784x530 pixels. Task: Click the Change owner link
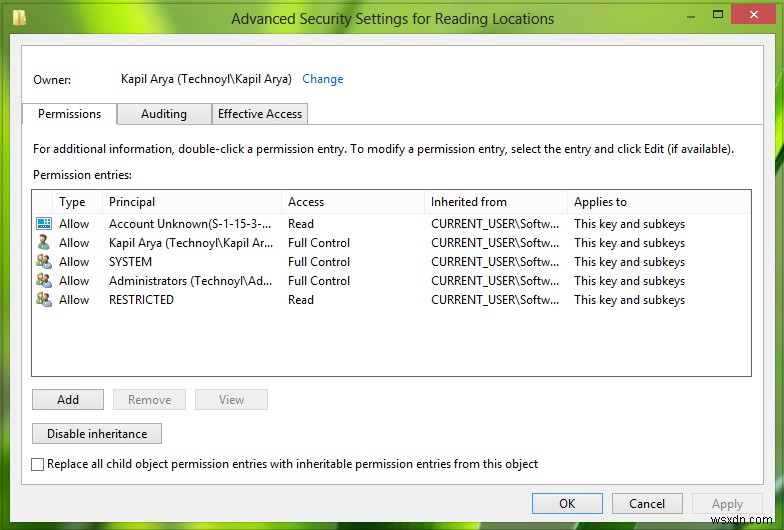click(x=322, y=79)
